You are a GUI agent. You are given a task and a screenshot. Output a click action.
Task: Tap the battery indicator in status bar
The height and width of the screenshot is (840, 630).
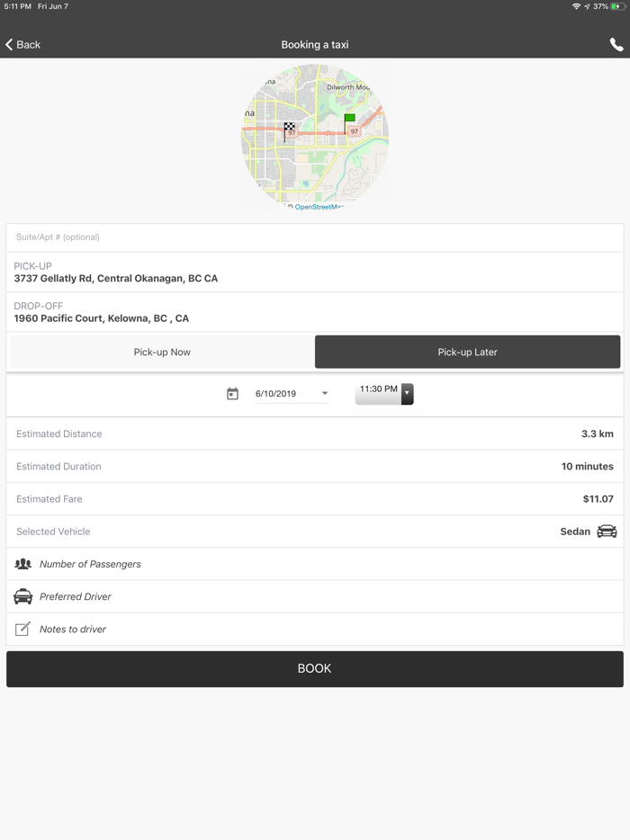[617, 6]
